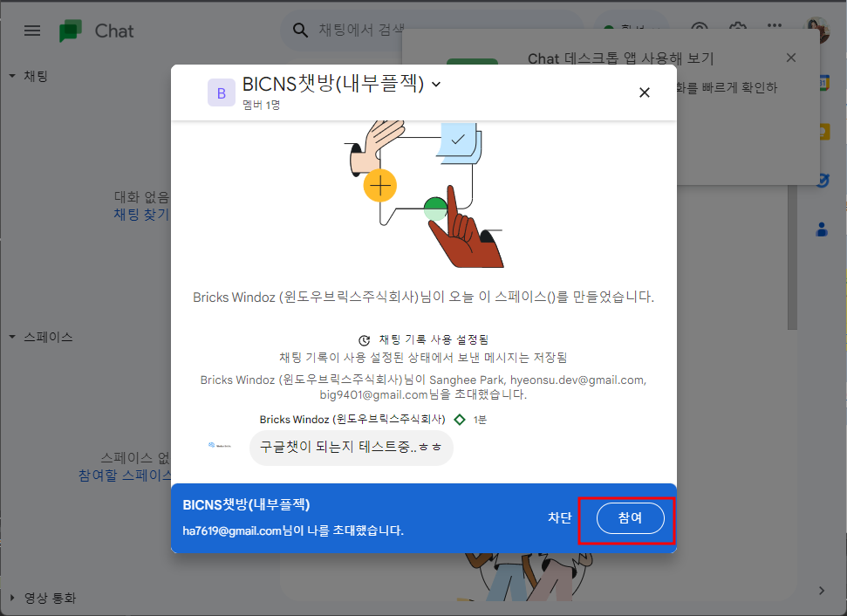Expand the side panel chevron at bottom
The height and width of the screenshot is (616, 847).
click(x=822, y=591)
